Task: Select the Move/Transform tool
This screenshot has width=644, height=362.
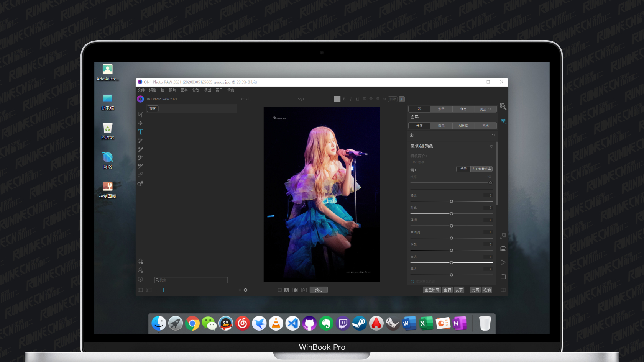Action: coord(140,123)
